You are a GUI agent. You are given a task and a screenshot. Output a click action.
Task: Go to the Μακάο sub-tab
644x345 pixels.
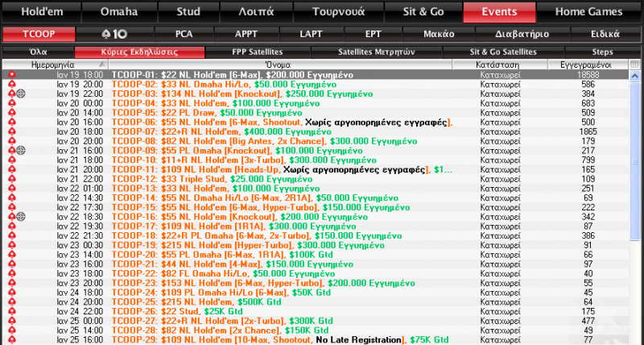pyautogui.click(x=439, y=34)
